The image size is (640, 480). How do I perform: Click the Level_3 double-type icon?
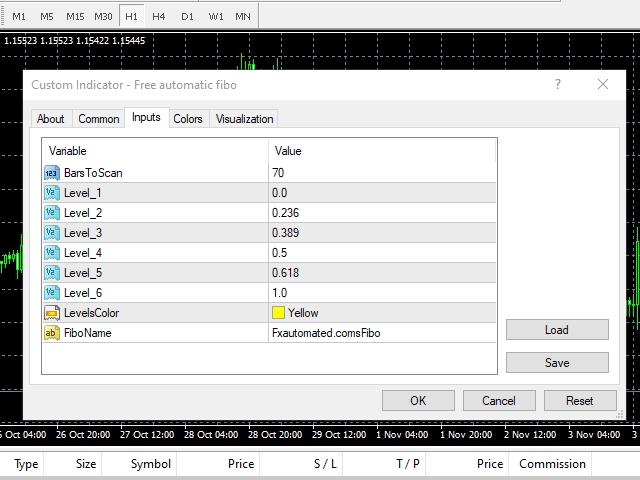(51, 233)
